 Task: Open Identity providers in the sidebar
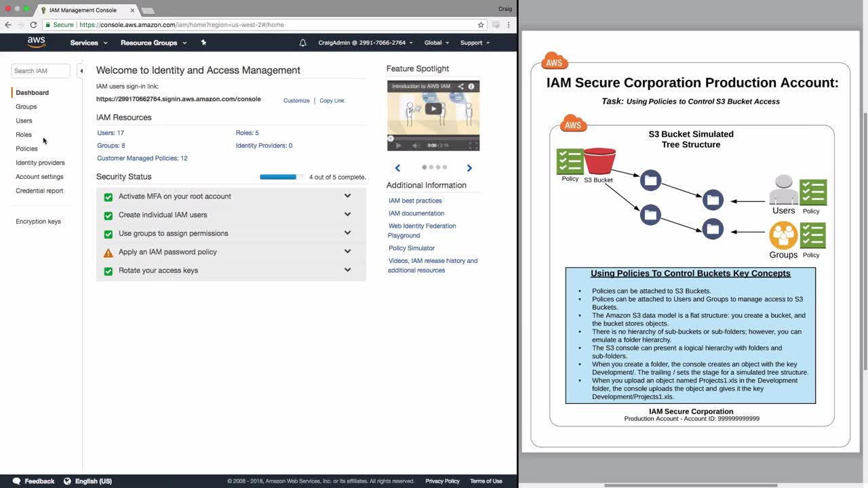click(x=40, y=163)
